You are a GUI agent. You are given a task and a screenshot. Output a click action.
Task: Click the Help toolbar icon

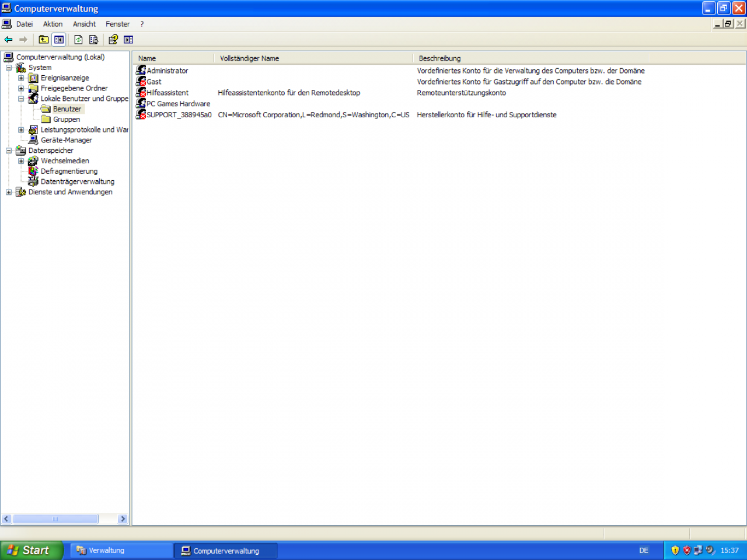(113, 40)
